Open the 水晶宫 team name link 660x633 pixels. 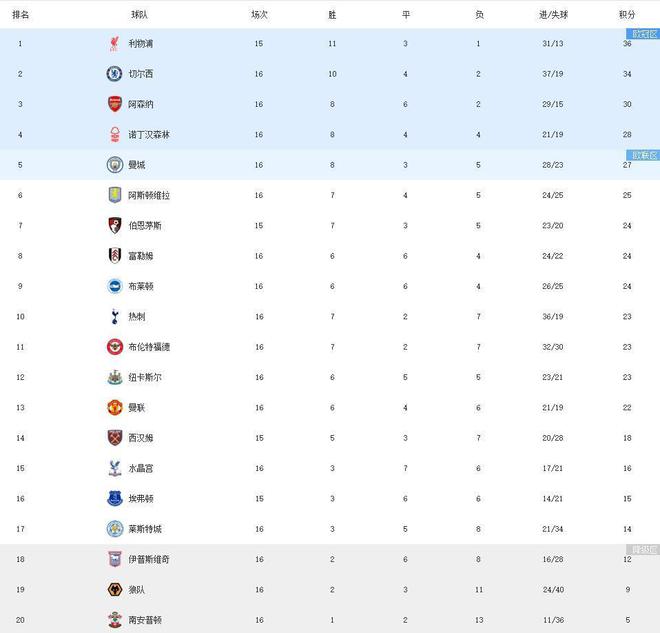click(141, 468)
